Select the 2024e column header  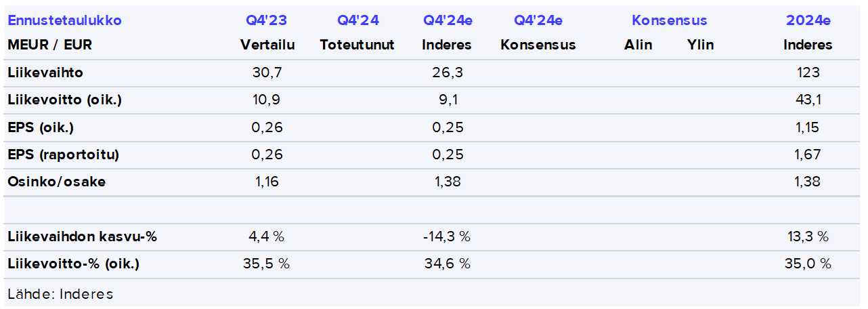point(808,20)
